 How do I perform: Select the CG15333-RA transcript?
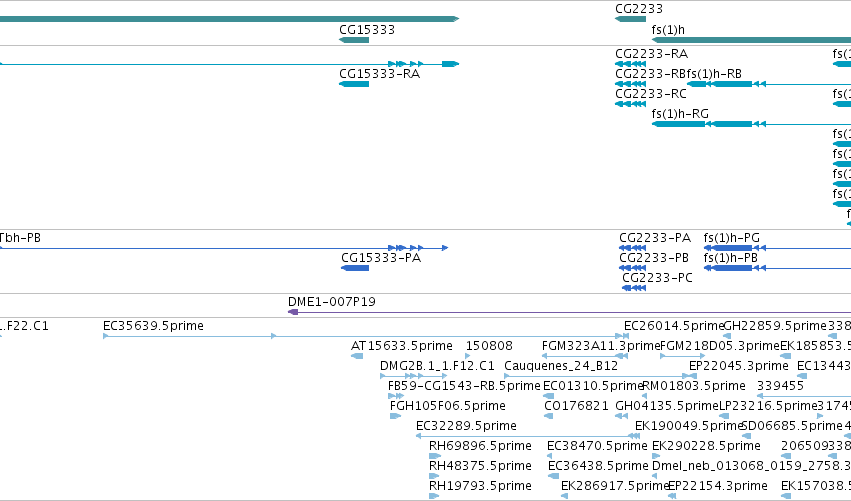pyautogui.click(x=354, y=84)
